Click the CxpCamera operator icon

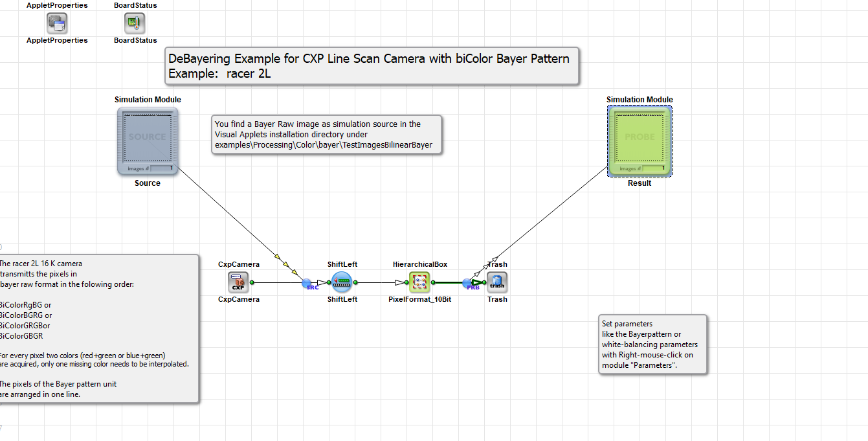pos(238,282)
